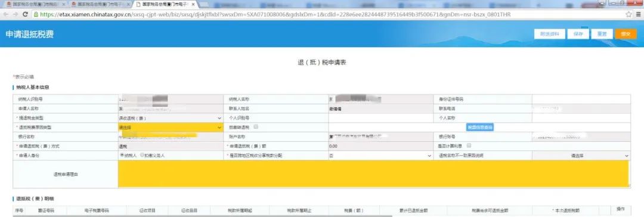Open the 退税名称不一致原因说明 请选择 dropdown

(x=581, y=156)
